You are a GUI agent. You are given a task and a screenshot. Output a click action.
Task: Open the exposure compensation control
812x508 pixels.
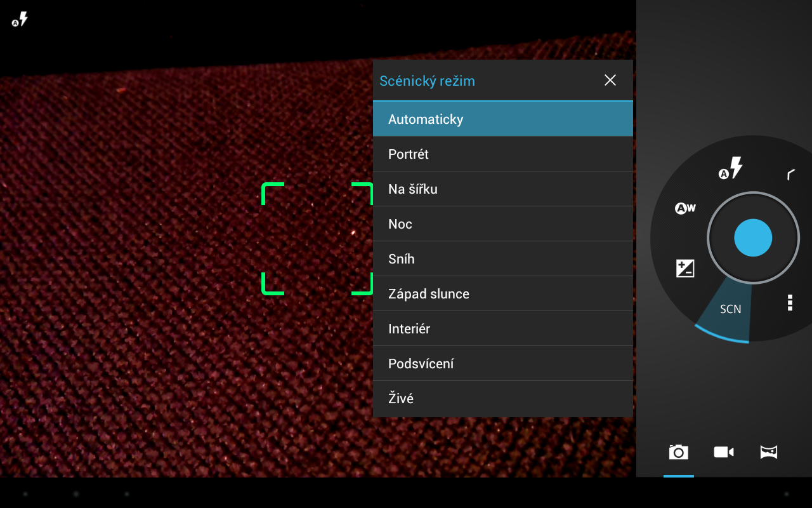(684, 268)
